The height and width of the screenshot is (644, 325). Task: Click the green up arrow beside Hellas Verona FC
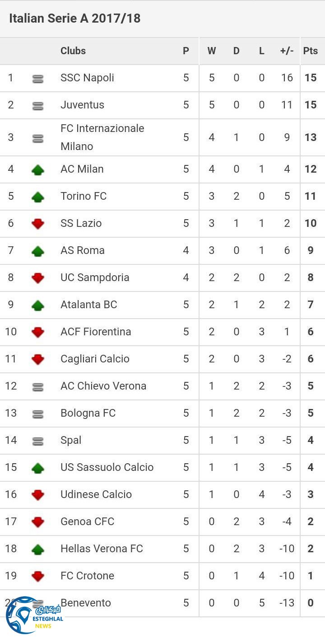pos(38,550)
